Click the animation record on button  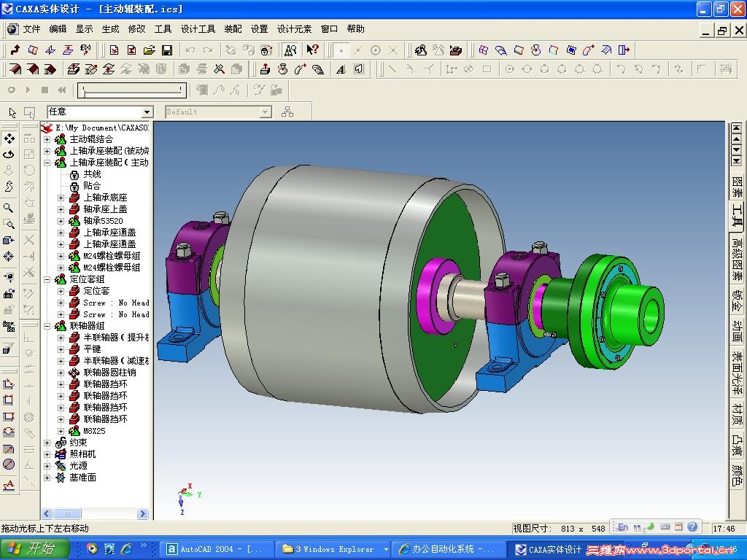click(12, 90)
